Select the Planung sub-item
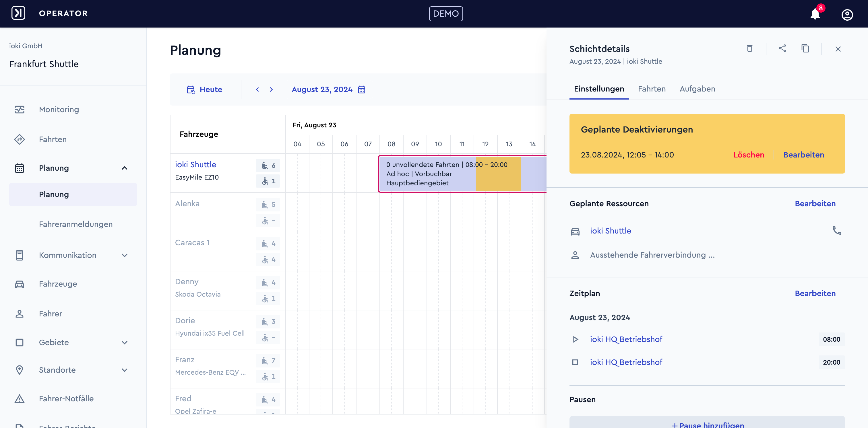Screen dimensions: 868x428 (73, 194)
